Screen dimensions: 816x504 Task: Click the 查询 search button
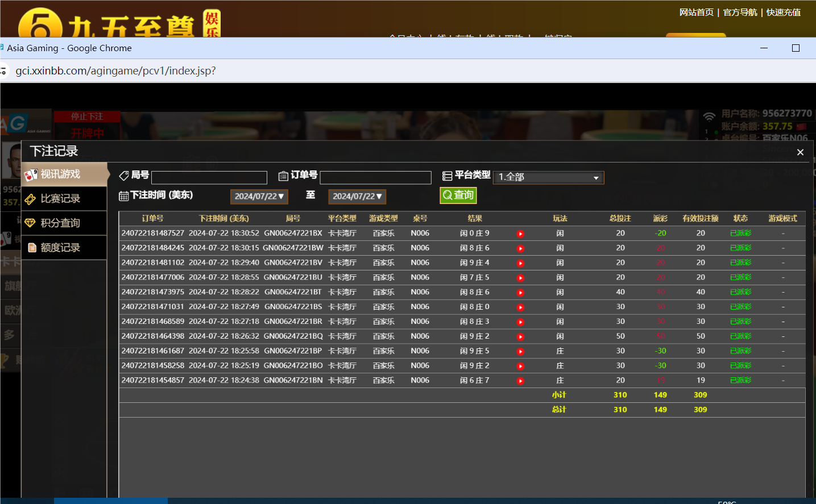coord(458,194)
